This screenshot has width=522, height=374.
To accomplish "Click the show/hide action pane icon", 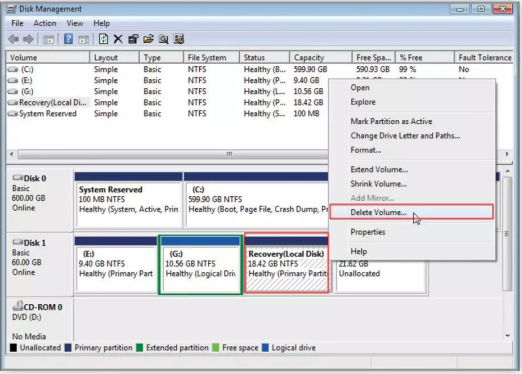I will click(83, 40).
